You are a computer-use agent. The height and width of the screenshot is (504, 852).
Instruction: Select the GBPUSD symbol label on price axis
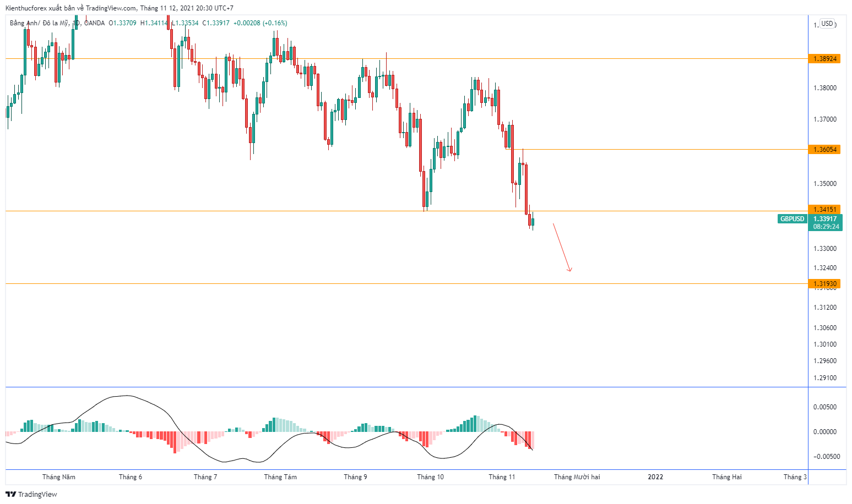(x=792, y=219)
